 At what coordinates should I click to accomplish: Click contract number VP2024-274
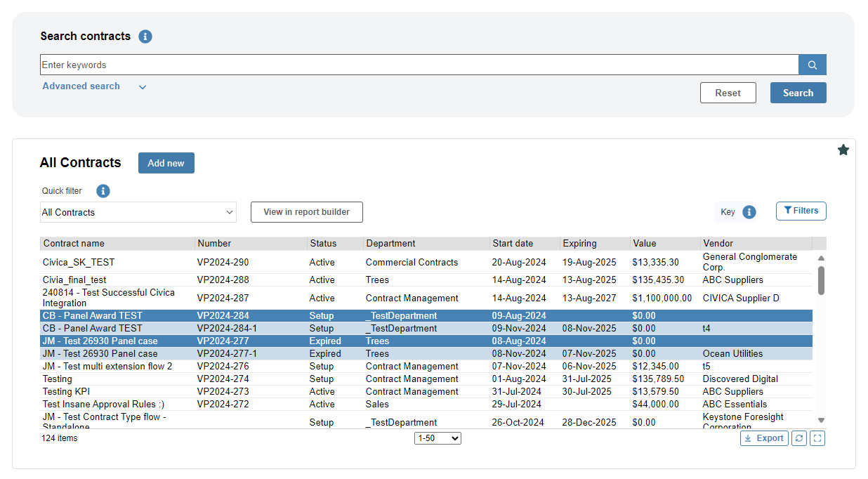coord(223,379)
